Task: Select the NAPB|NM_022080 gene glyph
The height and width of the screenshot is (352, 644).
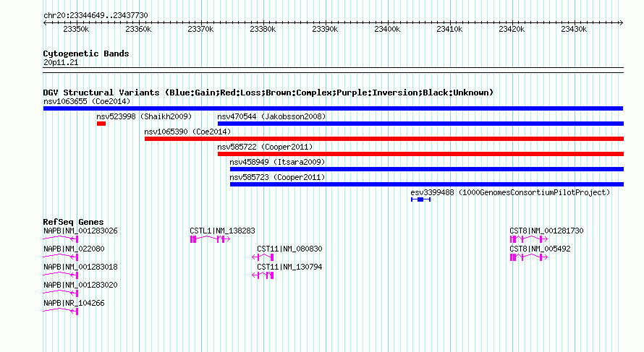Action: (x=60, y=257)
